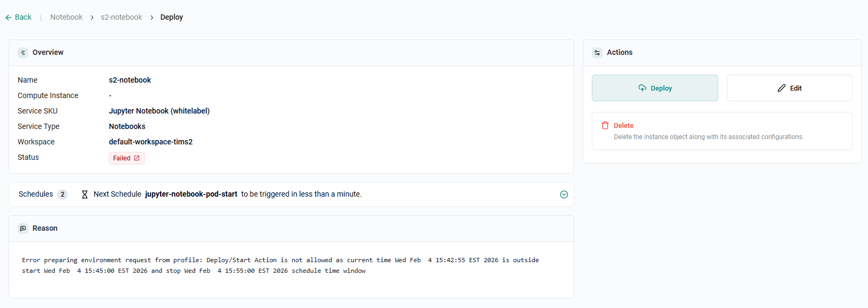Viewport: 868px width, 308px height.
Task: Click the Schedules count badge showing 2
Action: tap(62, 194)
